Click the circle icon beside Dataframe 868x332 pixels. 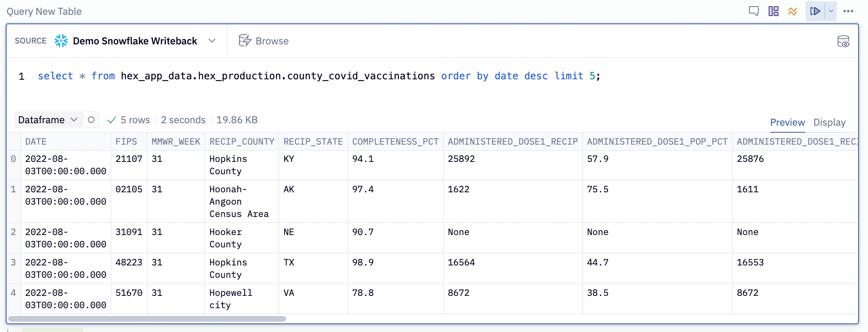point(91,120)
